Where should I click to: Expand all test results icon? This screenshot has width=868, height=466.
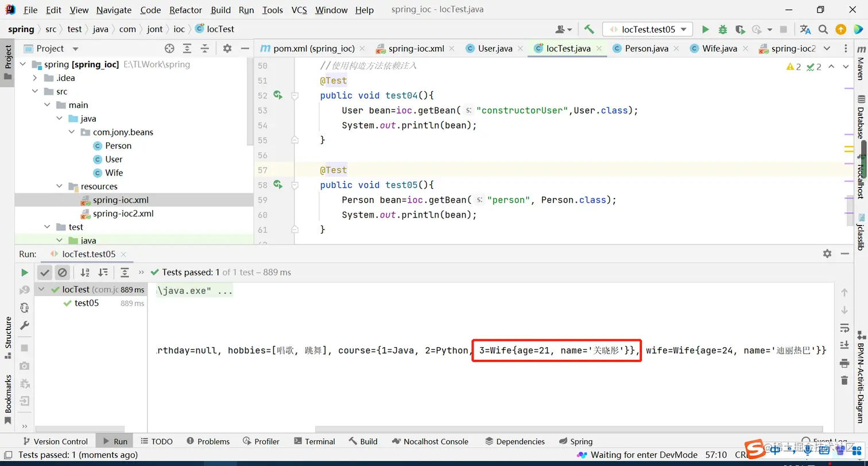pos(125,273)
